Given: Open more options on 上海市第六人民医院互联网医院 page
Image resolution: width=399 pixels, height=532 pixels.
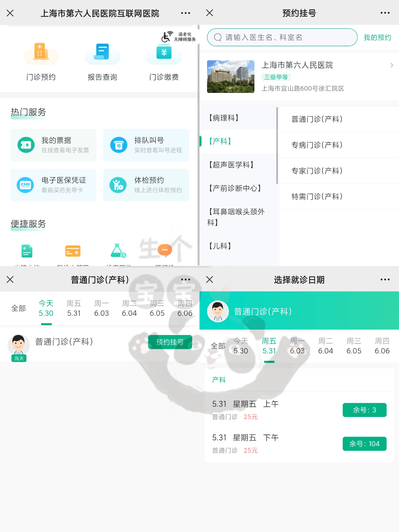Looking at the screenshot, I should [186, 13].
